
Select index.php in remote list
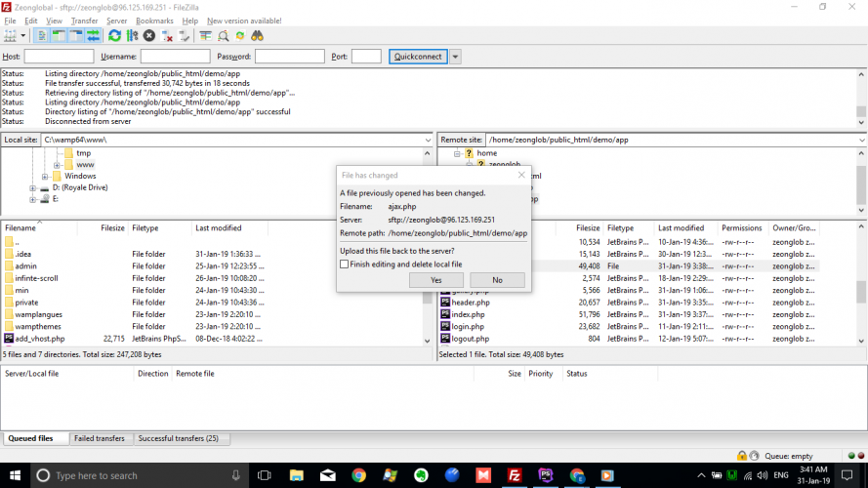tap(468, 315)
